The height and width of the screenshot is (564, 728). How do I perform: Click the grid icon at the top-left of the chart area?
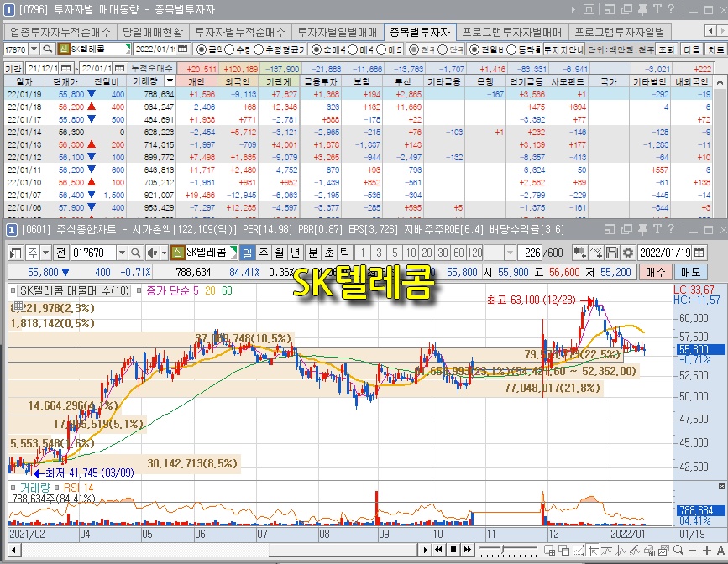pos(18,305)
